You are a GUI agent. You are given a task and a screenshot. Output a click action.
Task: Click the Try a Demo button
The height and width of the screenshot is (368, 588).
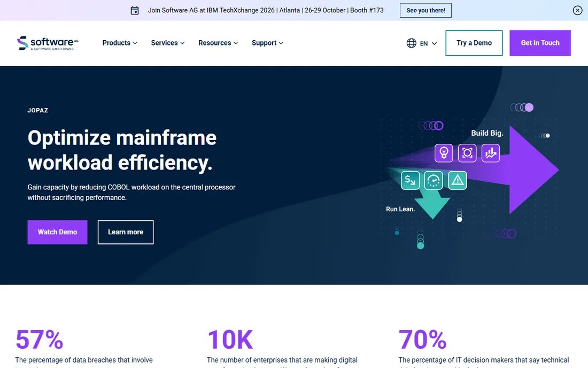(x=474, y=43)
